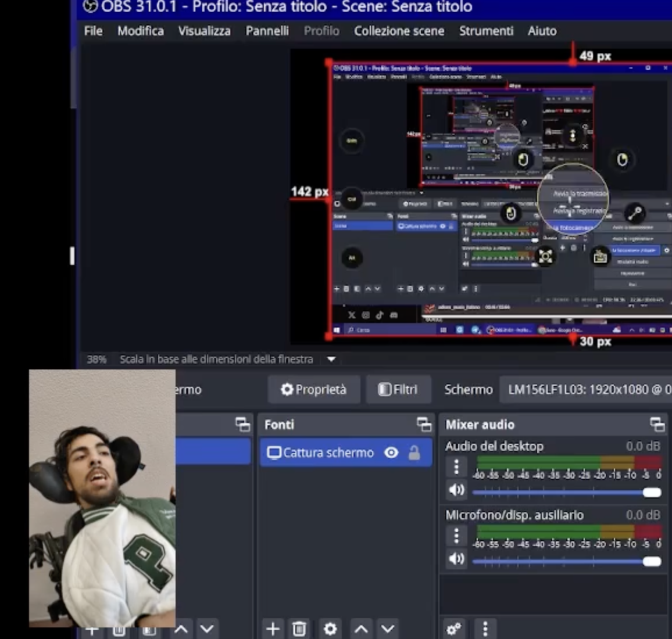Move the selected scene up
This screenshot has width=672, height=639.
[181, 629]
